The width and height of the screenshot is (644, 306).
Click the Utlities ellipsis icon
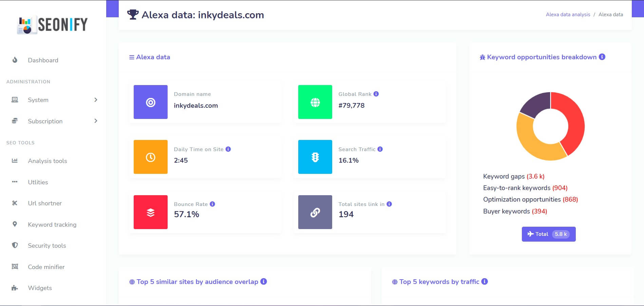pos(15,182)
